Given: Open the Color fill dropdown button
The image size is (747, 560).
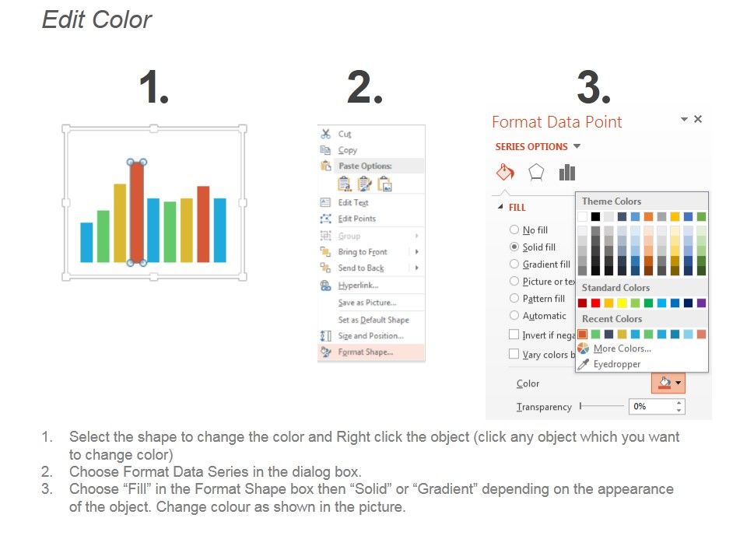Looking at the screenshot, I should [668, 383].
